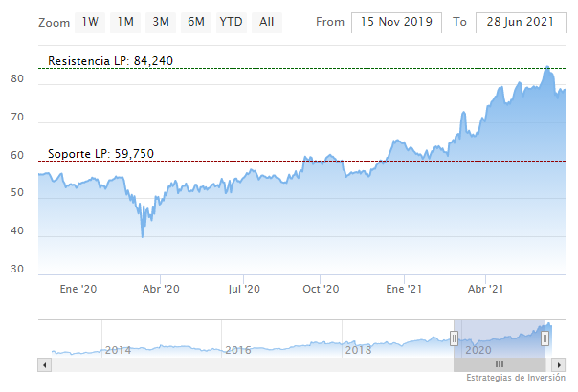Click navigator left range handle

click(x=455, y=338)
